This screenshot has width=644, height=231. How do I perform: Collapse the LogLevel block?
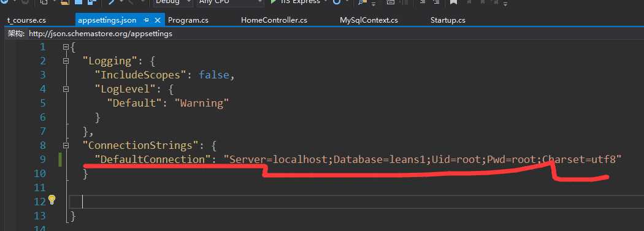pos(66,89)
